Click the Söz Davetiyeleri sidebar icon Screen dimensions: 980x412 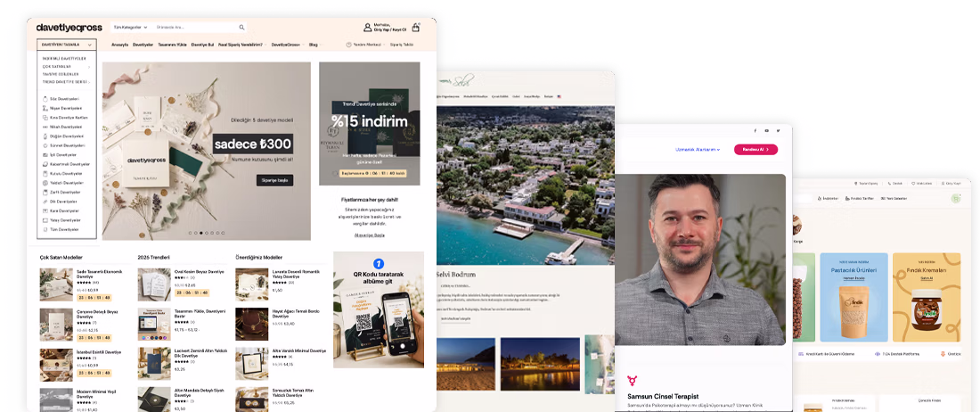click(45, 99)
